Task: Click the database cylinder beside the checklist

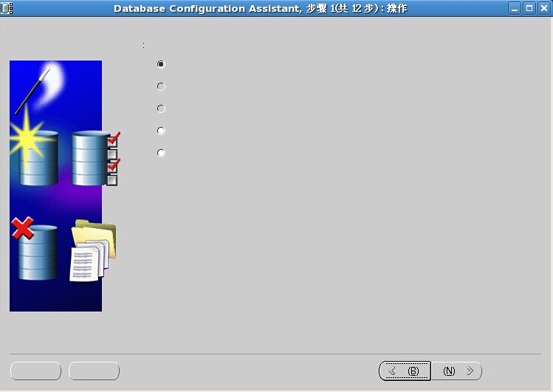Action: tap(90, 158)
